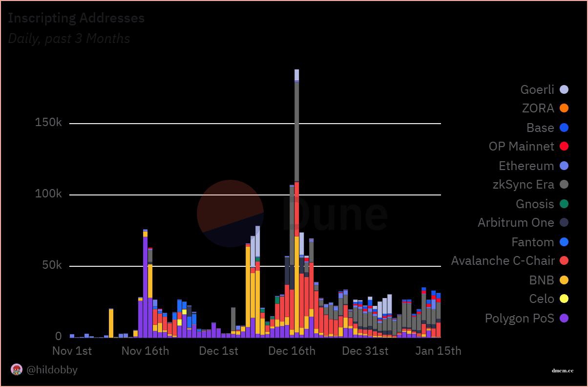This screenshot has height=387, width=588.
Task: Click the Dec 1st x-axis label
Action: tap(219, 351)
